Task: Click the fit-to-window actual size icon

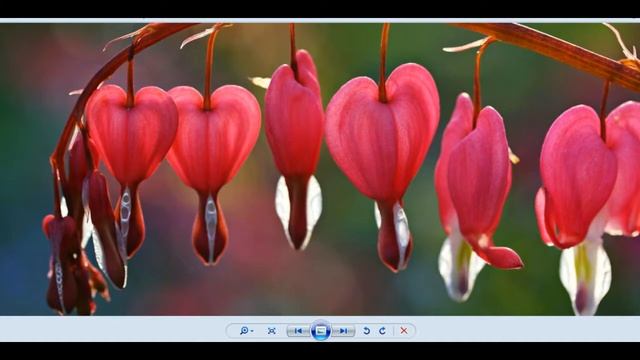Action: 271,331
